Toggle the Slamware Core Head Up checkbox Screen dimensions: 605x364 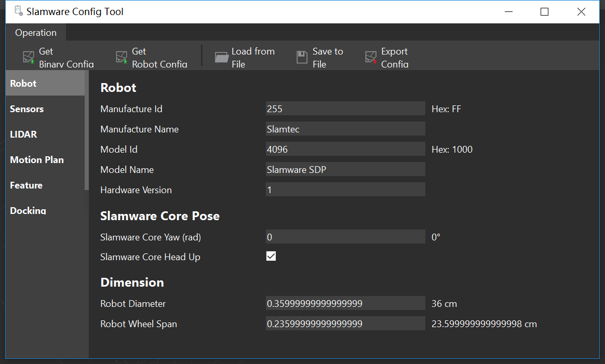coord(271,257)
